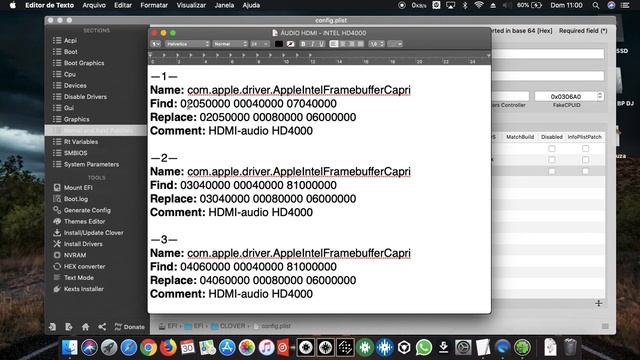Open text background color swatch
The height and width of the screenshot is (360, 640).
291,44
